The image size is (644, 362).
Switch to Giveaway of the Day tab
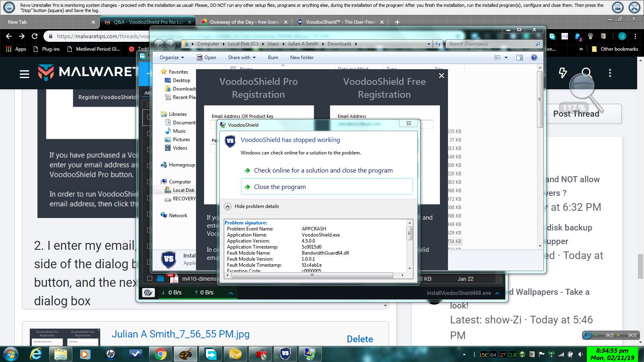click(x=244, y=22)
